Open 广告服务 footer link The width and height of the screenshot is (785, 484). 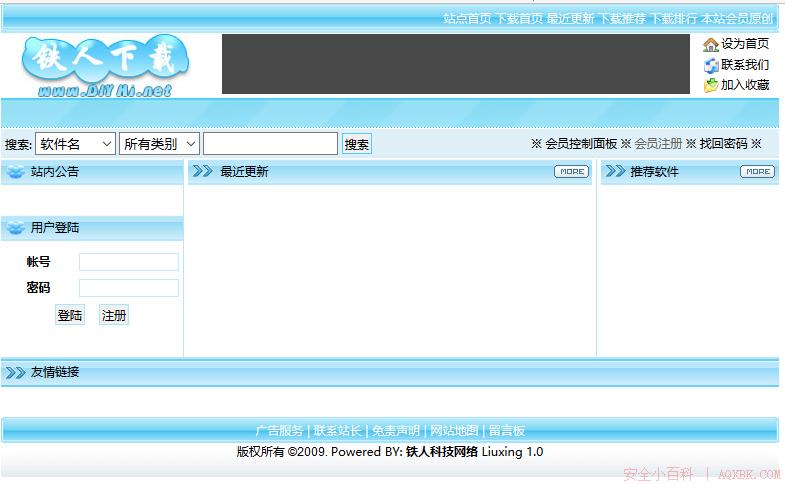[x=279, y=430]
